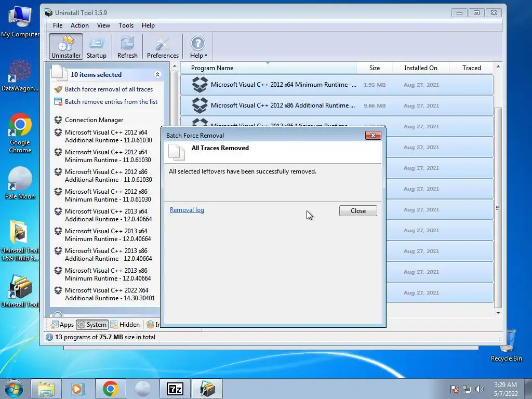Open the View menu
Viewport: 532px width, 399px height.
click(103, 25)
